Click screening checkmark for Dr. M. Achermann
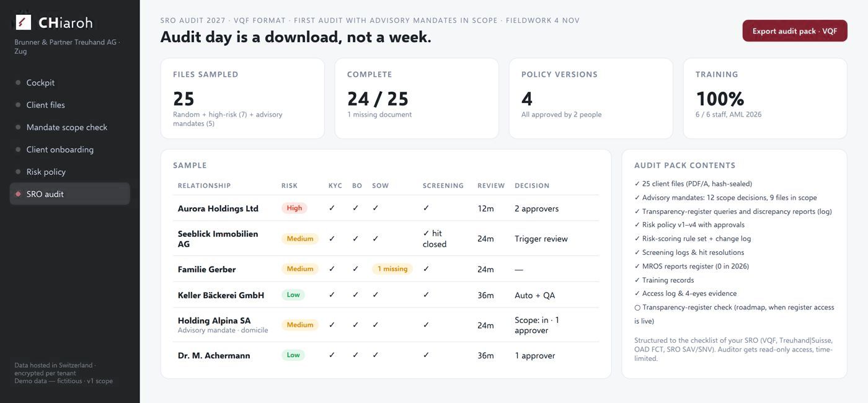 [426, 355]
